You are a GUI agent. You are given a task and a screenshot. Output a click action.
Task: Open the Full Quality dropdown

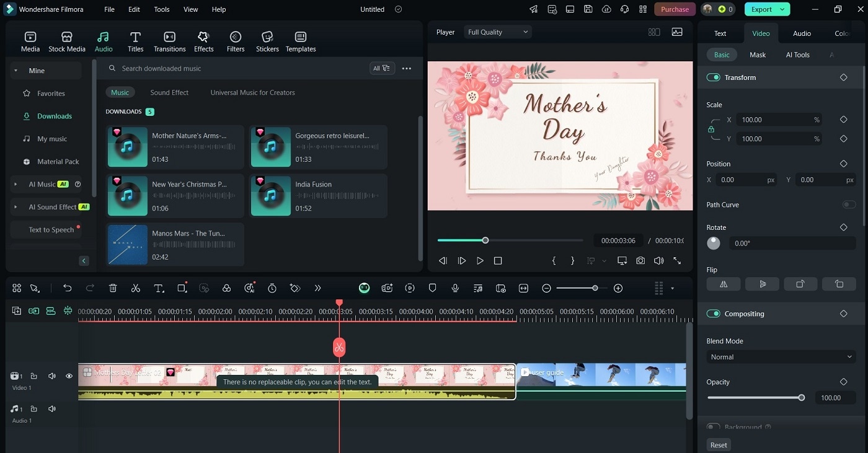click(498, 32)
